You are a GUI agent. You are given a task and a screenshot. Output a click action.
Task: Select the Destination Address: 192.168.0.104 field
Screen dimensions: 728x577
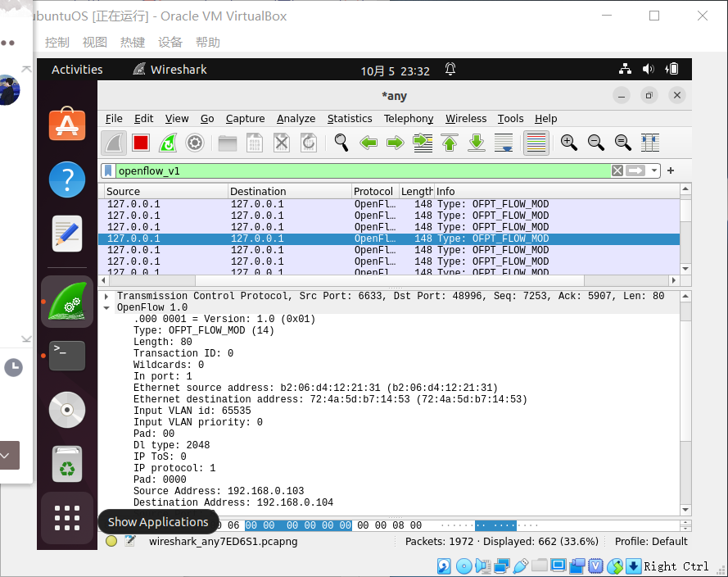(x=233, y=502)
